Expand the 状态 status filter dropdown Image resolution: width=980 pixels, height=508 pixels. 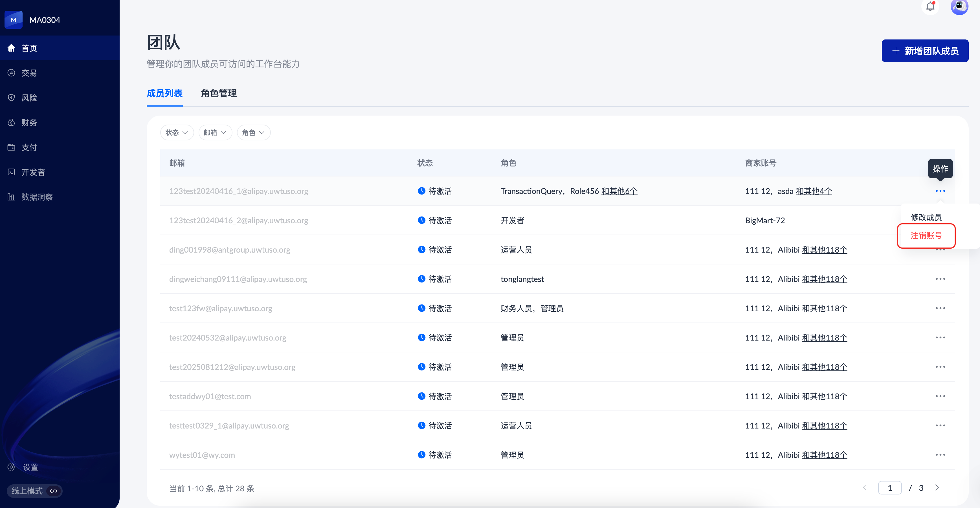177,132
